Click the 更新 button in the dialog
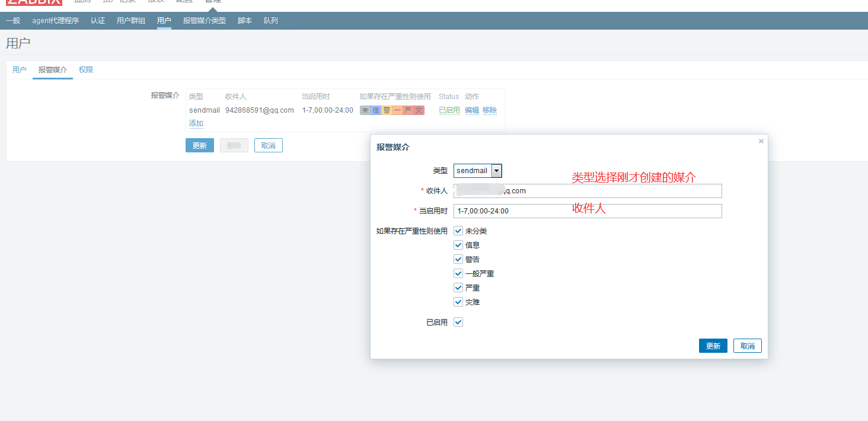The height and width of the screenshot is (421, 868). click(713, 346)
